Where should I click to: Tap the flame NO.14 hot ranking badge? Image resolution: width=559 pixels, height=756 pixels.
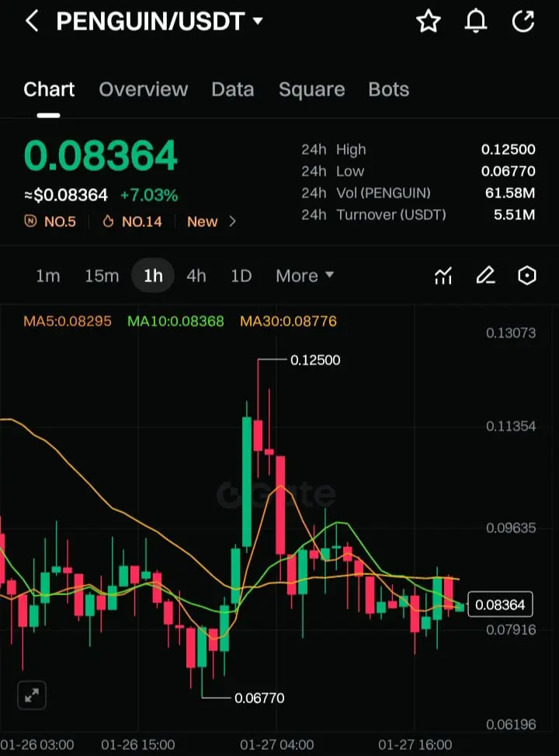point(132,221)
